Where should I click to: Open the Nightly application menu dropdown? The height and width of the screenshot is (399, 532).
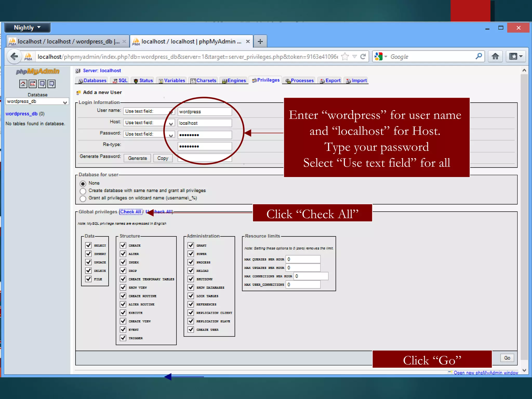(x=27, y=28)
